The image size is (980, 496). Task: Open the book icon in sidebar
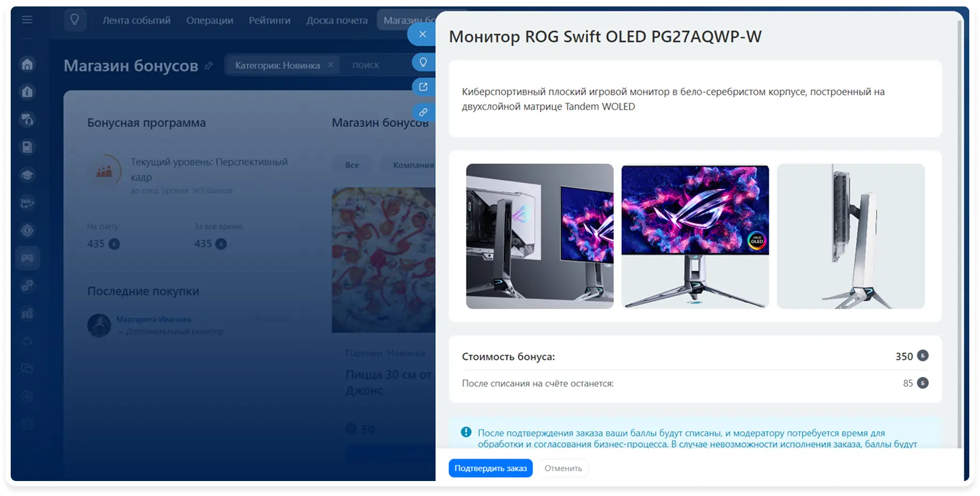coord(27,147)
